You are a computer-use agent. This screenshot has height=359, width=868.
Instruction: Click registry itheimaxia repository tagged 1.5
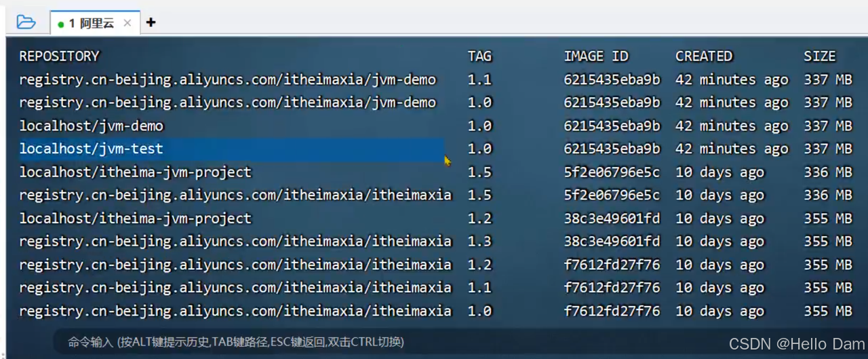(x=235, y=195)
